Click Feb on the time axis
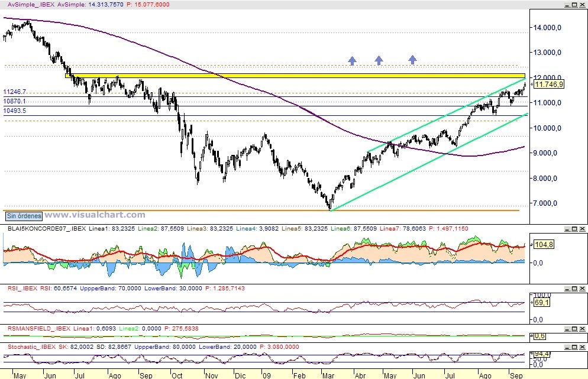Screen dimensions: 588x379 point(299,375)
